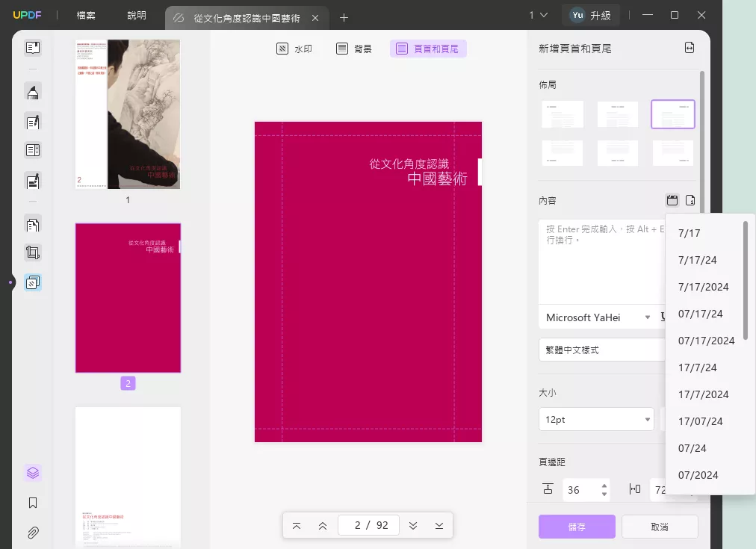Open the window count dropdown showing 1
The height and width of the screenshot is (549, 756).
tap(538, 15)
